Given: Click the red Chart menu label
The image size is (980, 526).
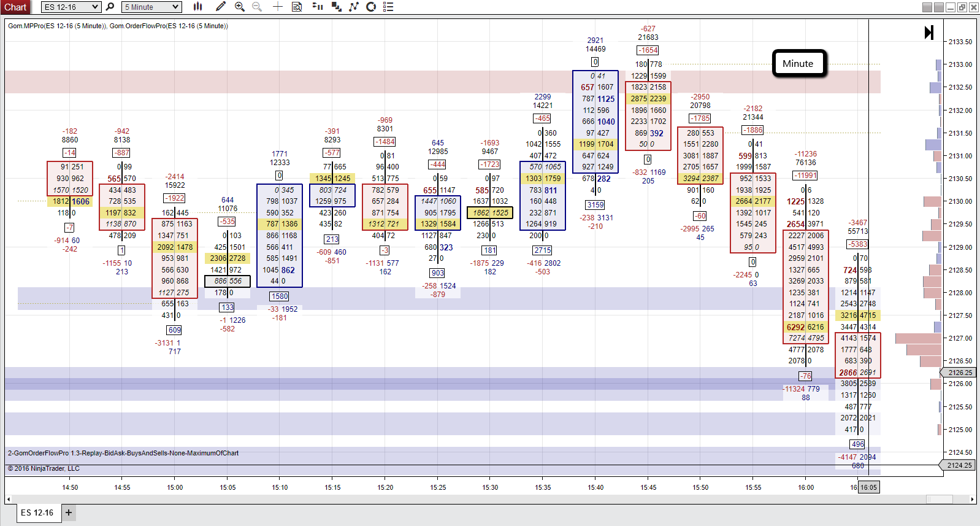Looking at the screenshot, I should [x=15, y=7].
